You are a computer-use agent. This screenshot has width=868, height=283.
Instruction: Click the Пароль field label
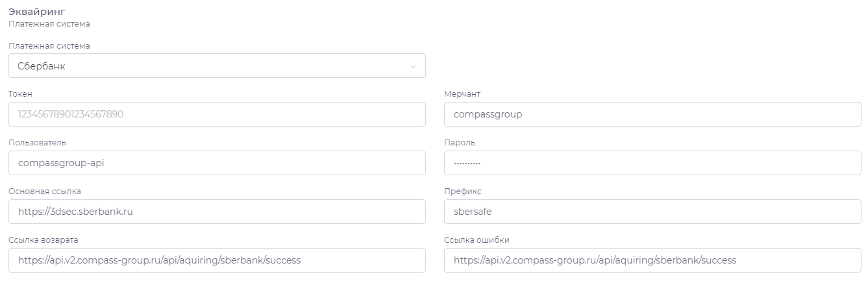(460, 143)
